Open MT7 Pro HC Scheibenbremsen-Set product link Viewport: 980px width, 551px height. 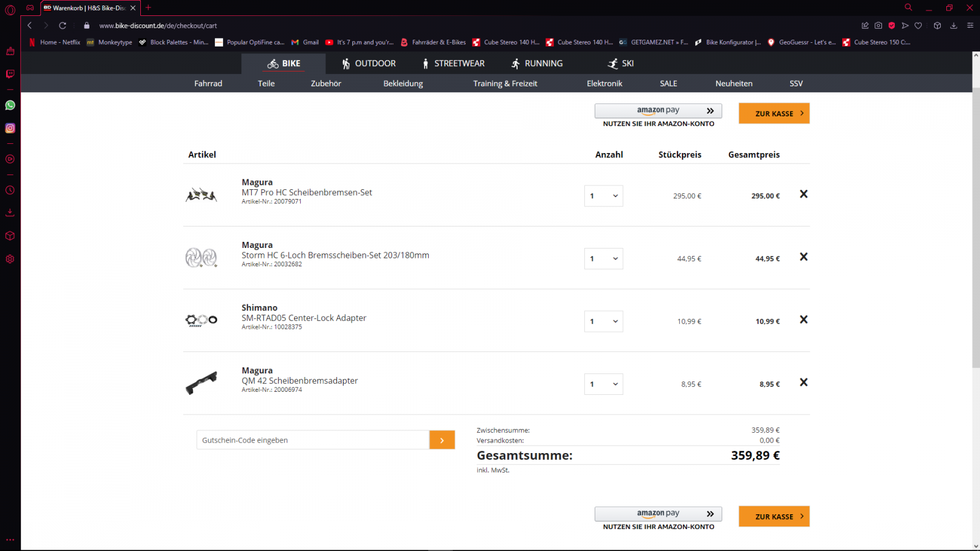point(307,192)
